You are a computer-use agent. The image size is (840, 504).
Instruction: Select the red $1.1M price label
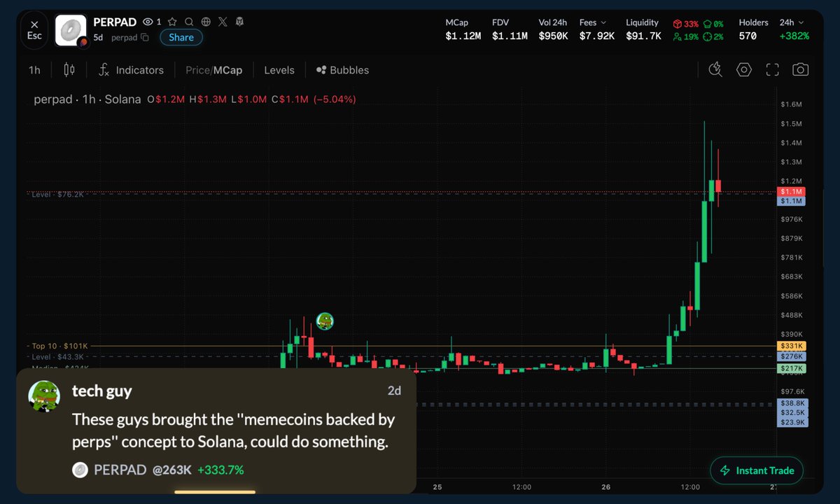click(x=791, y=191)
